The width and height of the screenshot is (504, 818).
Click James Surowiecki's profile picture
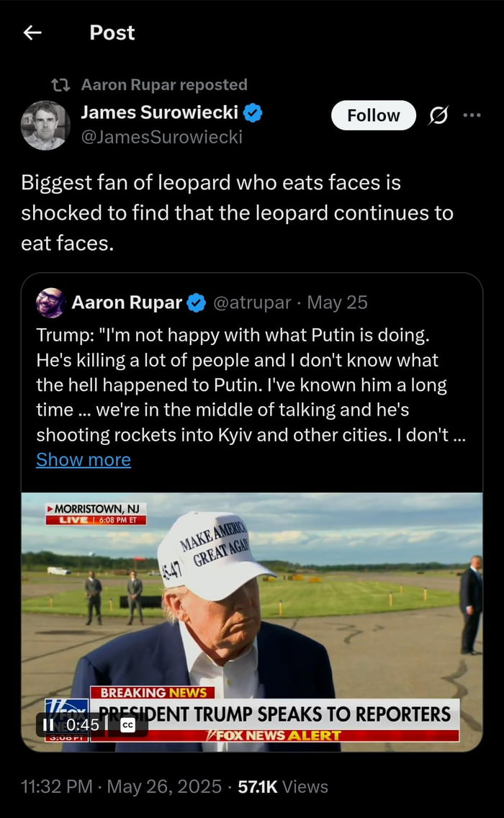click(45, 124)
